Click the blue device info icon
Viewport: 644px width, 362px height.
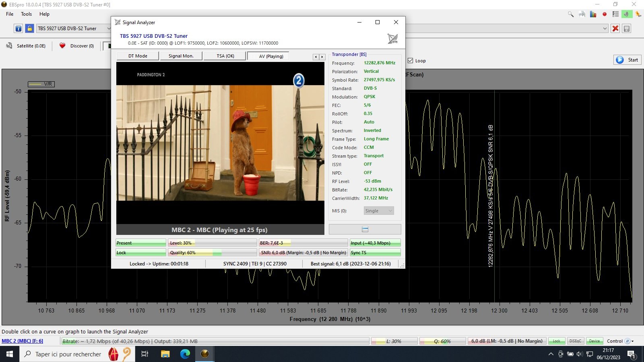tap(19, 29)
